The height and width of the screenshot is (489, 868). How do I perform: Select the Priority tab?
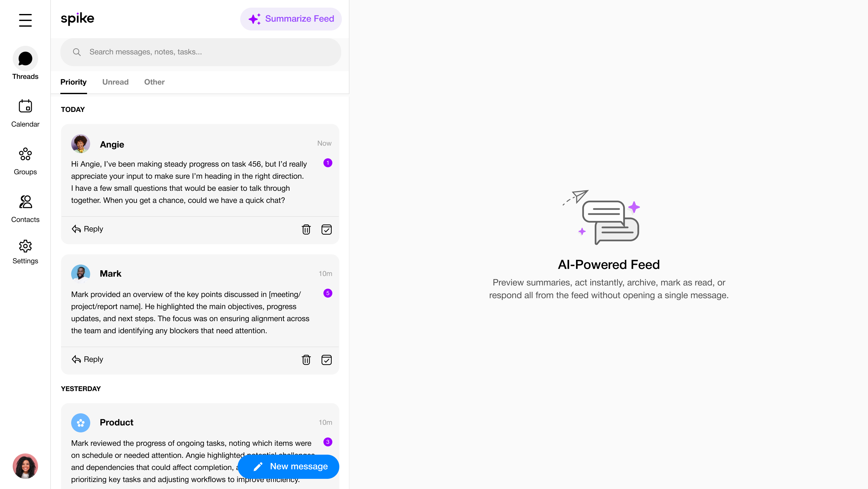(73, 82)
